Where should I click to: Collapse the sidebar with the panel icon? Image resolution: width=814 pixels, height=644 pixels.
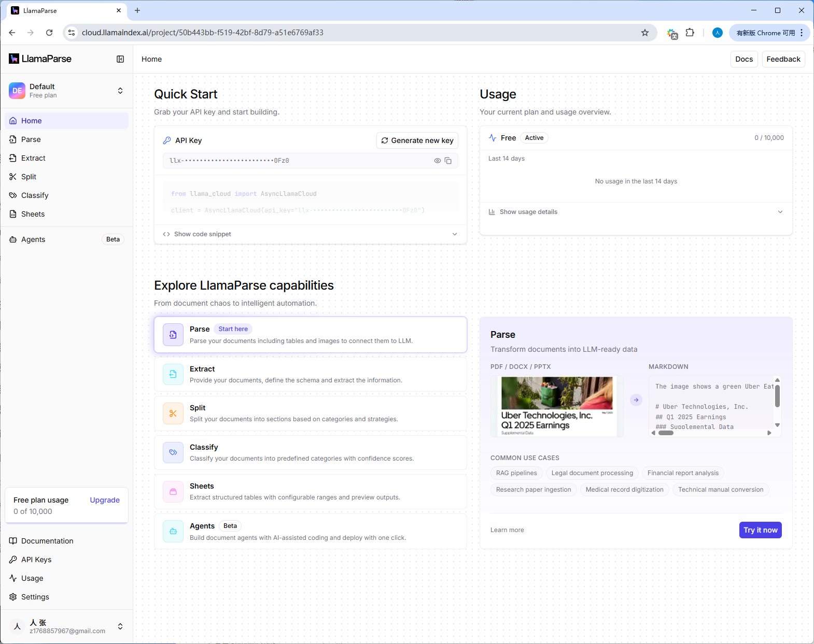120,59
